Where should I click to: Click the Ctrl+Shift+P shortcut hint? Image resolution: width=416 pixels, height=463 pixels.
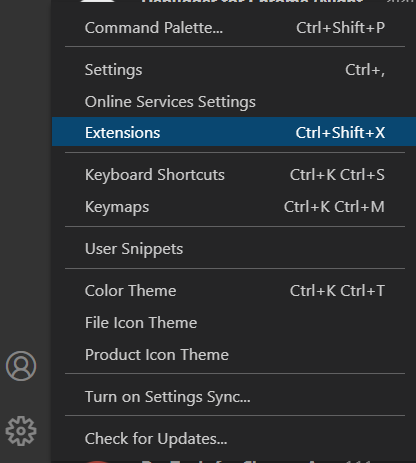(x=340, y=28)
